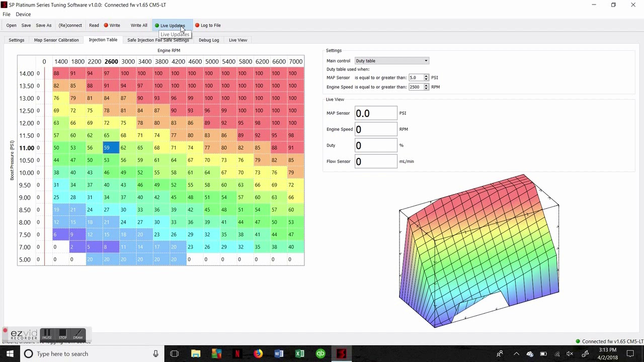Click the ezvid Draw button
This screenshot has height=362, width=644.
point(78,334)
